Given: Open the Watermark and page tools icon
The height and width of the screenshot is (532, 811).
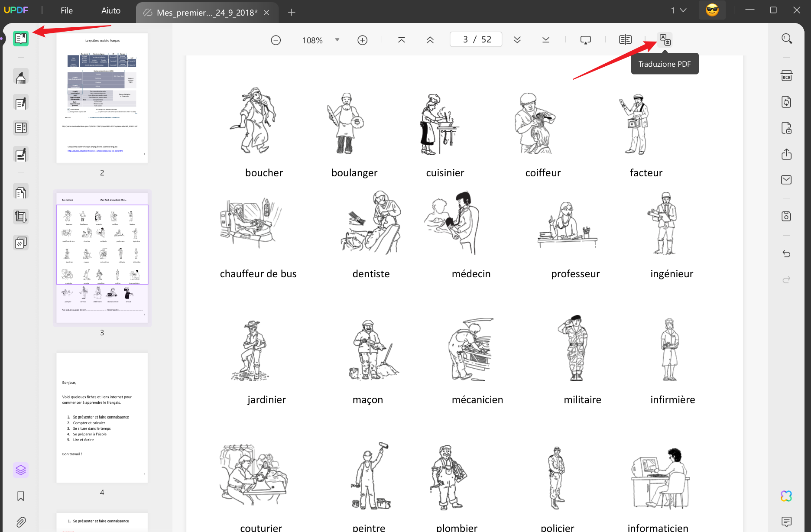Looking at the screenshot, I should coord(20,243).
